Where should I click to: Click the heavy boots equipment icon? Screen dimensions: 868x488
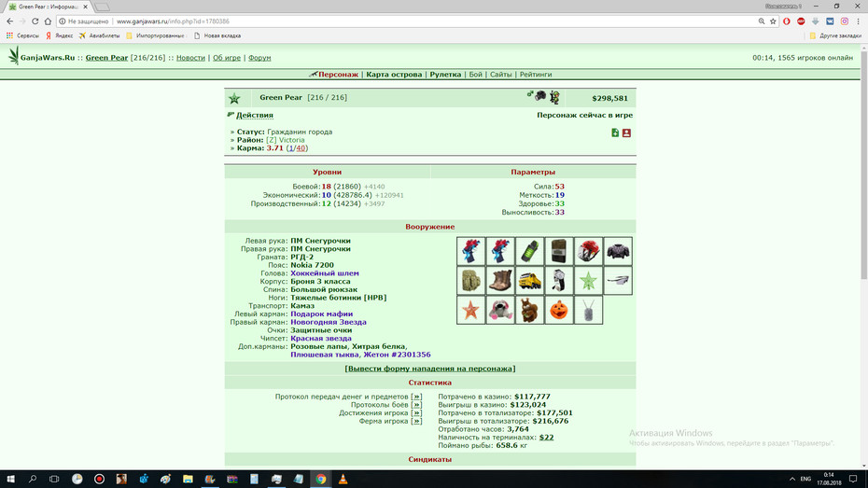(x=500, y=281)
